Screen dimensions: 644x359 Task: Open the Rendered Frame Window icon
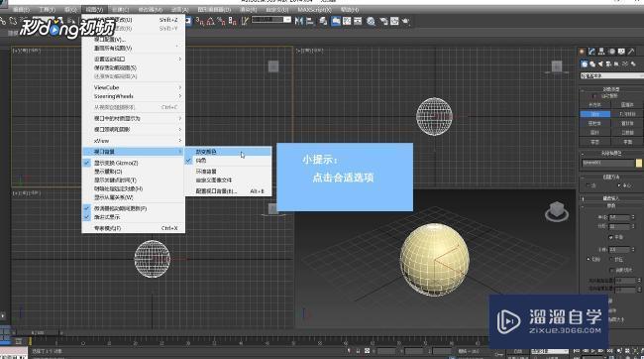394,21
